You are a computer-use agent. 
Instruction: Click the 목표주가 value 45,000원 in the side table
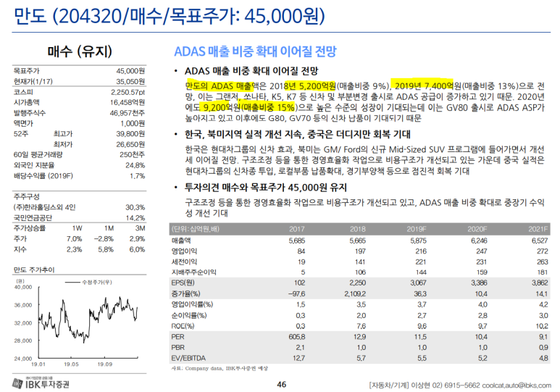[130, 71]
